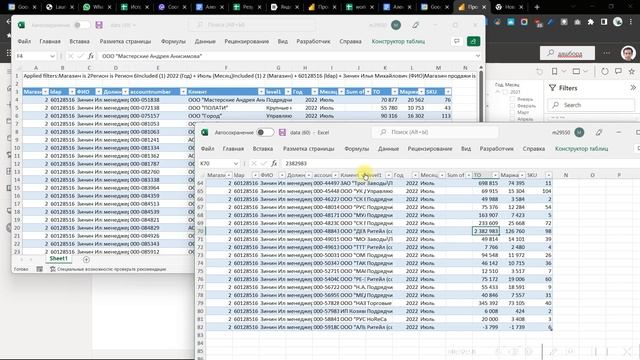Viewport: 640px width, 360px height.
Task: Open Sheet1 tab in back Excel window
Action: coord(58,259)
